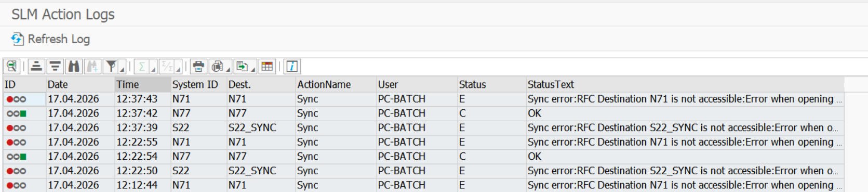
Task: Click the Export icon in the toolbar
Action: [x=242, y=67]
